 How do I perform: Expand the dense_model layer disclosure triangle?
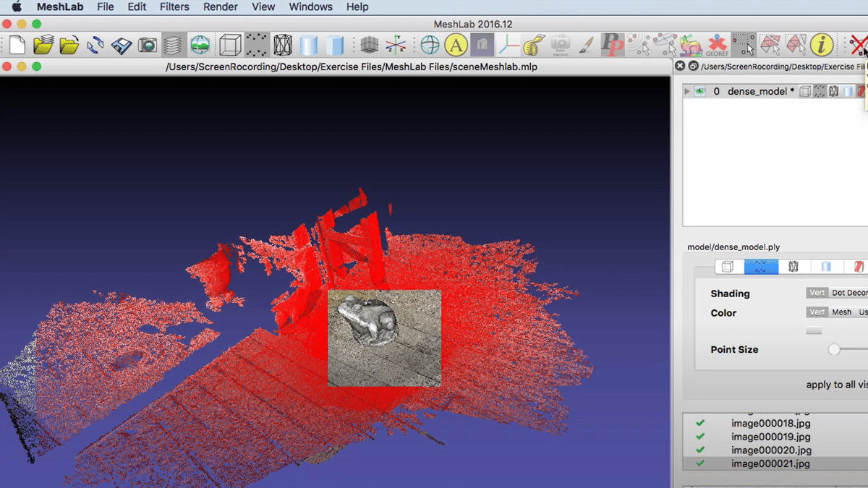click(688, 92)
